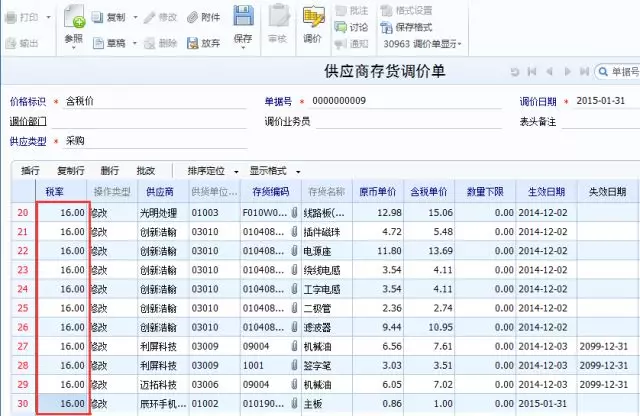Go to previous record arrow icon

click(549, 72)
